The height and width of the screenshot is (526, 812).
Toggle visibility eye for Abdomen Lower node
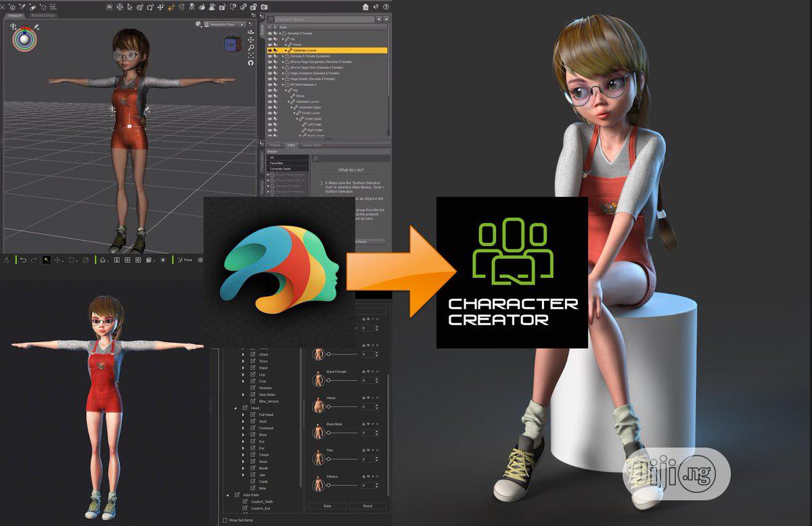270,50
